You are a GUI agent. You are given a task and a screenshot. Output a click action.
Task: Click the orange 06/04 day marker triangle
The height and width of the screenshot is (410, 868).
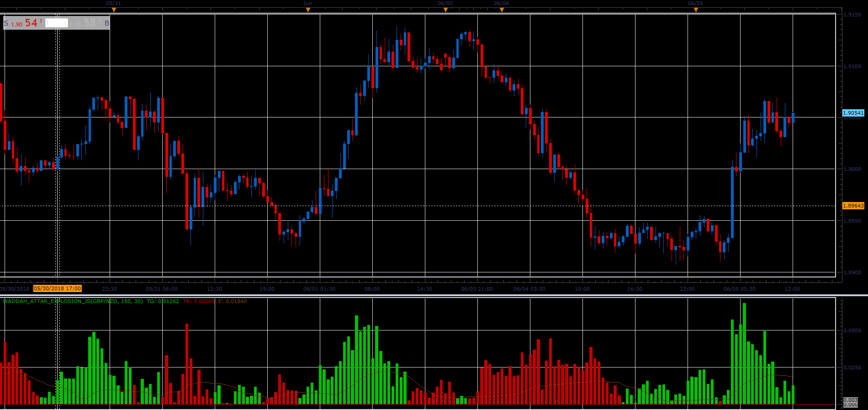pos(502,10)
